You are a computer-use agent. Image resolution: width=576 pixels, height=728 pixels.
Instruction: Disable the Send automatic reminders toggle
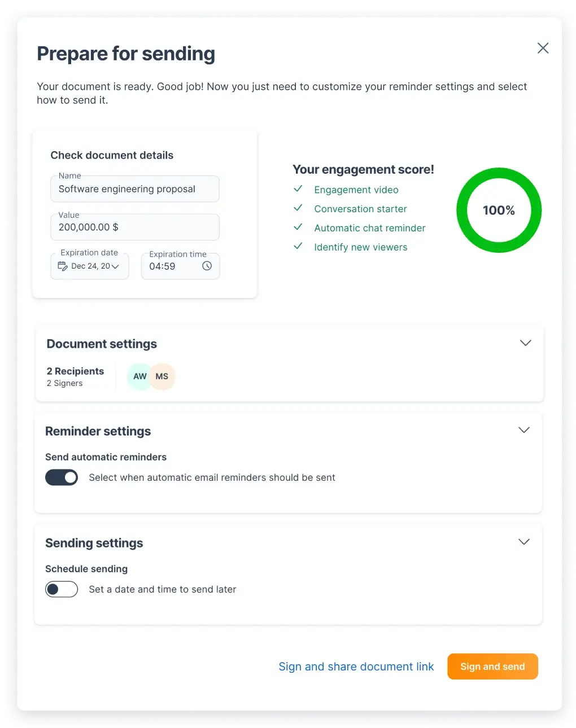tap(61, 477)
